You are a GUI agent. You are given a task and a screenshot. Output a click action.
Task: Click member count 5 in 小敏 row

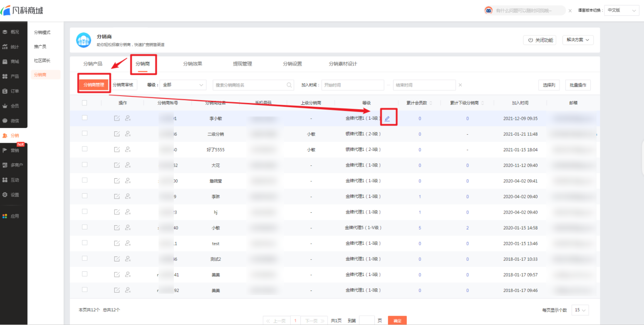point(419,228)
